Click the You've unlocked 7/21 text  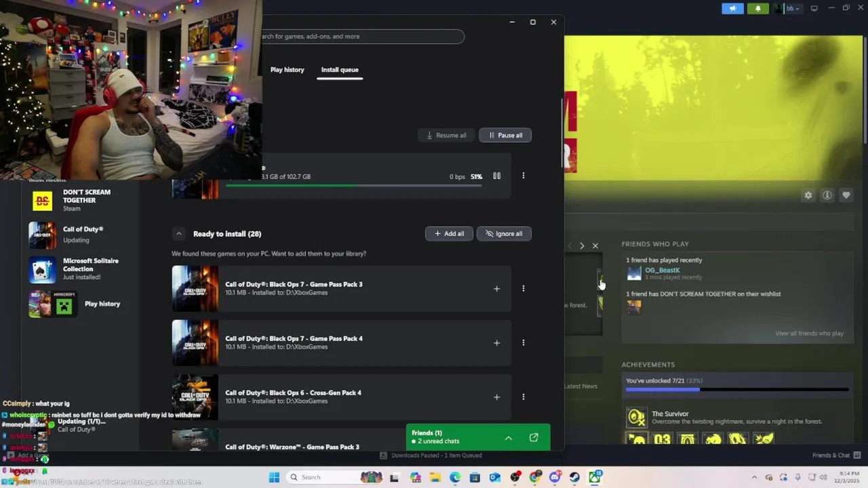(x=663, y=381)
